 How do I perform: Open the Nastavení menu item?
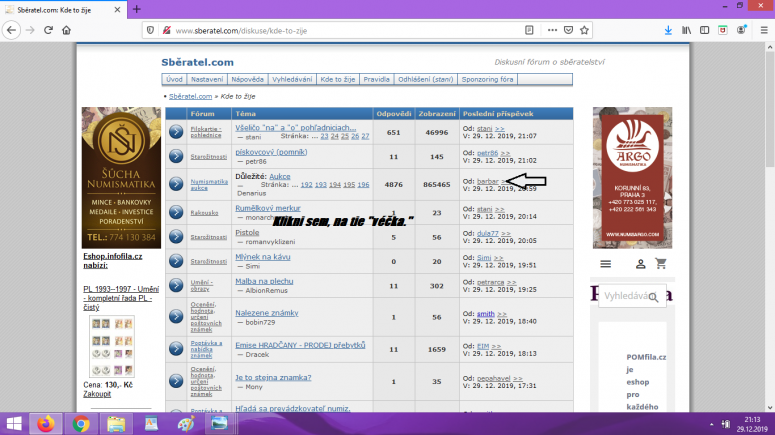tap(207, 79)
